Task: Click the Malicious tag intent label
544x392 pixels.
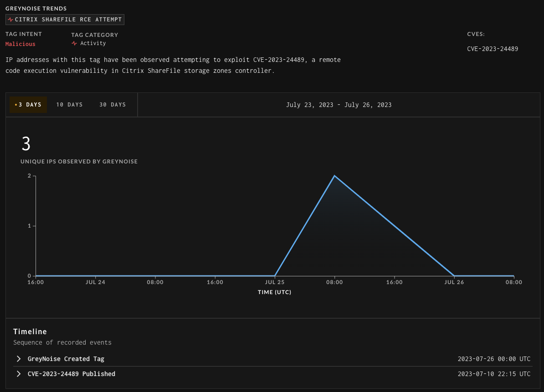Action: pyautogui.click(x=21, y=44)
